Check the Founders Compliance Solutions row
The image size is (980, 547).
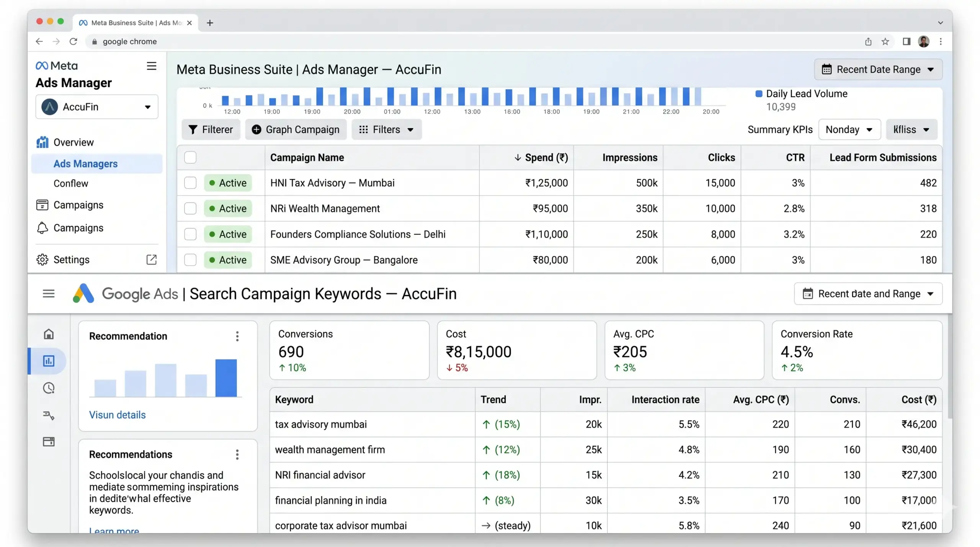(190, 234)
